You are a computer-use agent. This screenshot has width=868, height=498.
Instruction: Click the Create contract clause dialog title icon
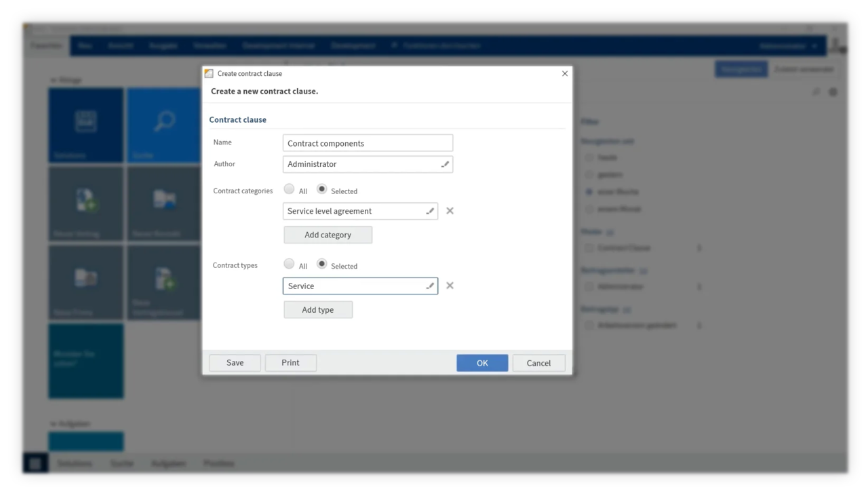point(210,73)
